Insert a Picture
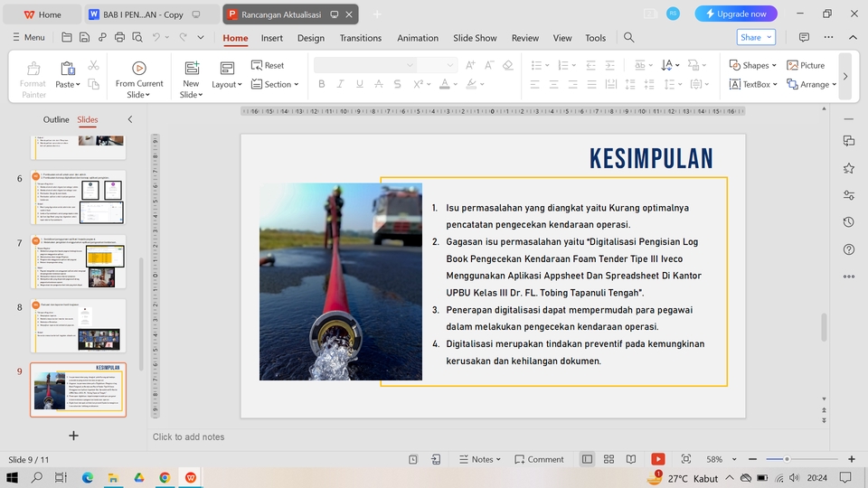 click(x=806, y=65)
